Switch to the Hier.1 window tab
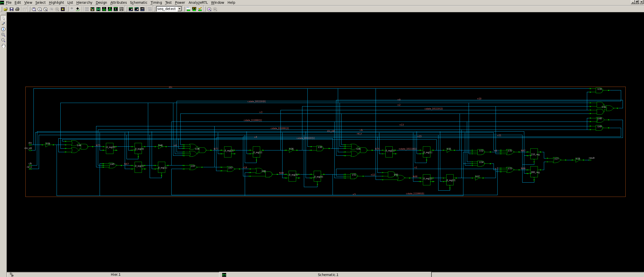 [115, 274]
